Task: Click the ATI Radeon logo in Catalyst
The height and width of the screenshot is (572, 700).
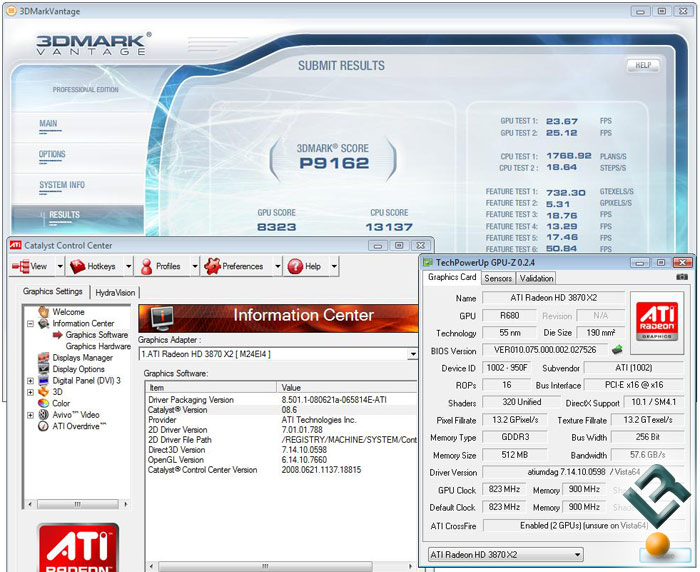Action: pyautogui.click(x=78, y=548)
